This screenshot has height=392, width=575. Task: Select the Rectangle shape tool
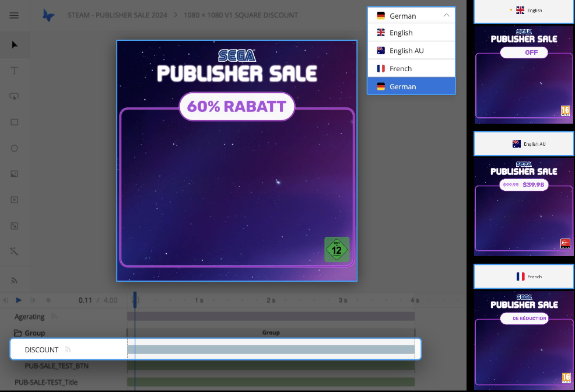[x=15, y=122]
